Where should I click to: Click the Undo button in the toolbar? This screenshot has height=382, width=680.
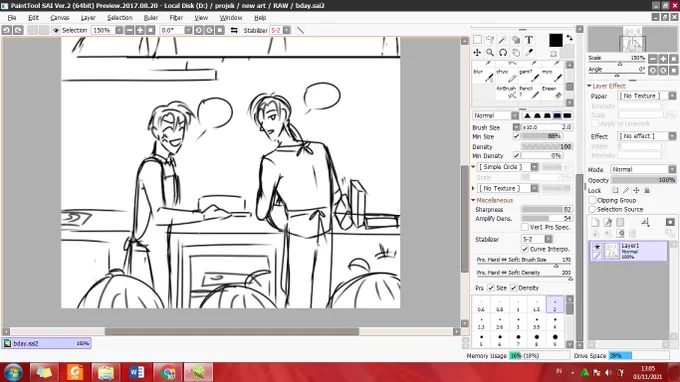(7, 30)
